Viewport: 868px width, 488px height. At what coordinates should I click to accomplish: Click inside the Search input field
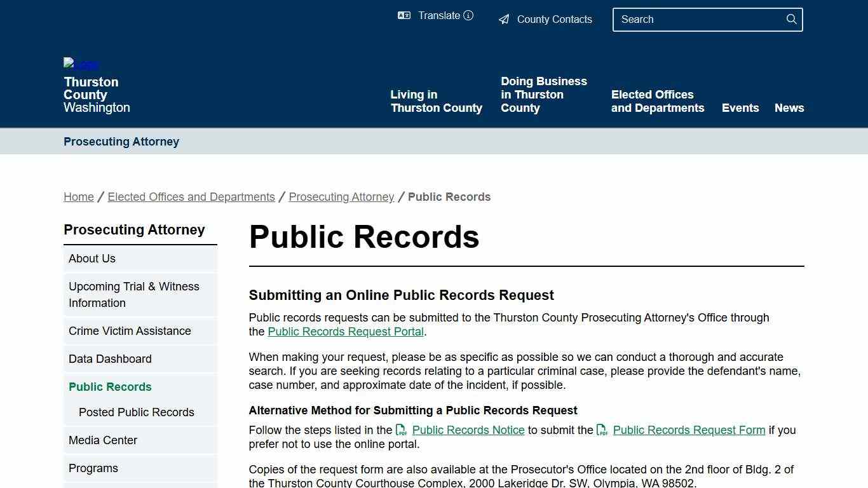[693, 20]
